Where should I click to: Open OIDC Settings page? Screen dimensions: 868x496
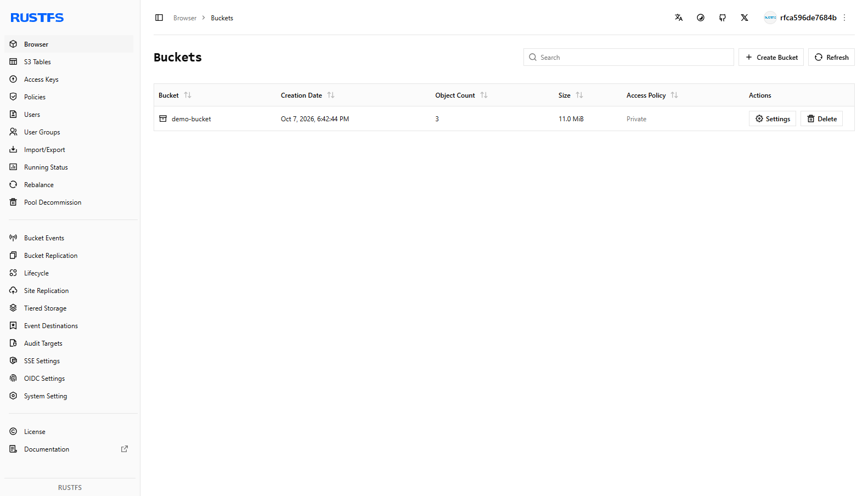[x=69, y=378]
